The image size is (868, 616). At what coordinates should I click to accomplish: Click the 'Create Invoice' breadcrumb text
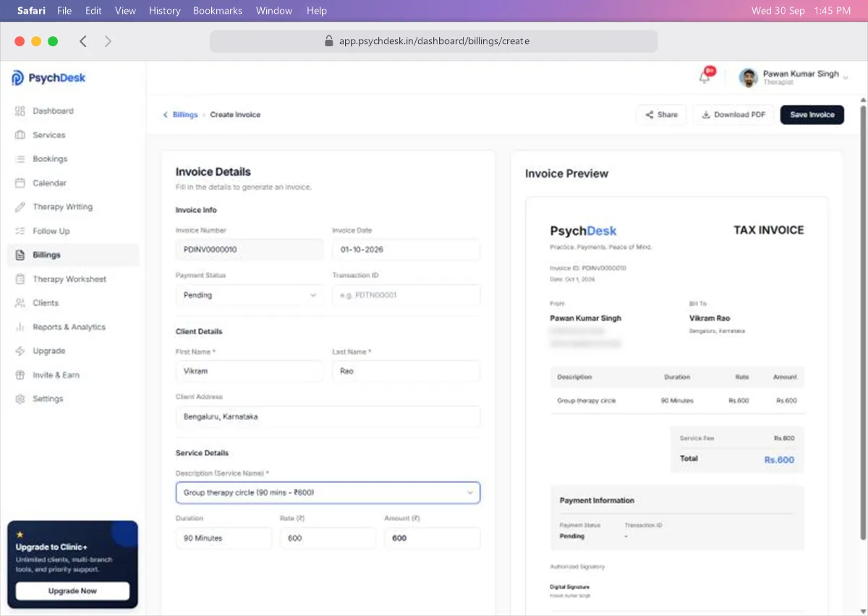235,115
